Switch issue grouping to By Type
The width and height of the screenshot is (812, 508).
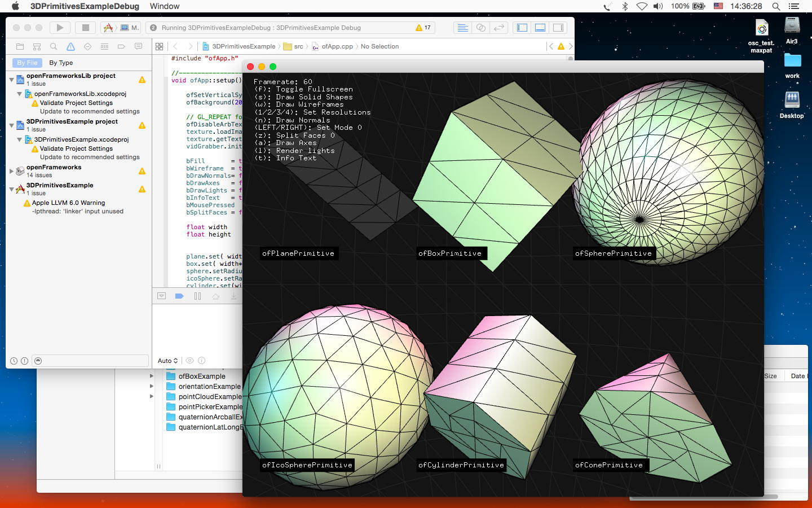(61, 63)
